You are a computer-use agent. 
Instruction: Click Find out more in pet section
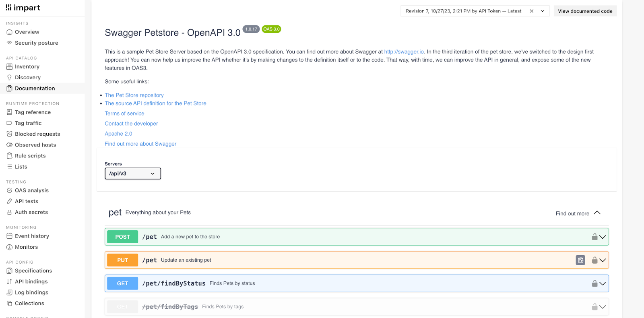coord(572,213)
